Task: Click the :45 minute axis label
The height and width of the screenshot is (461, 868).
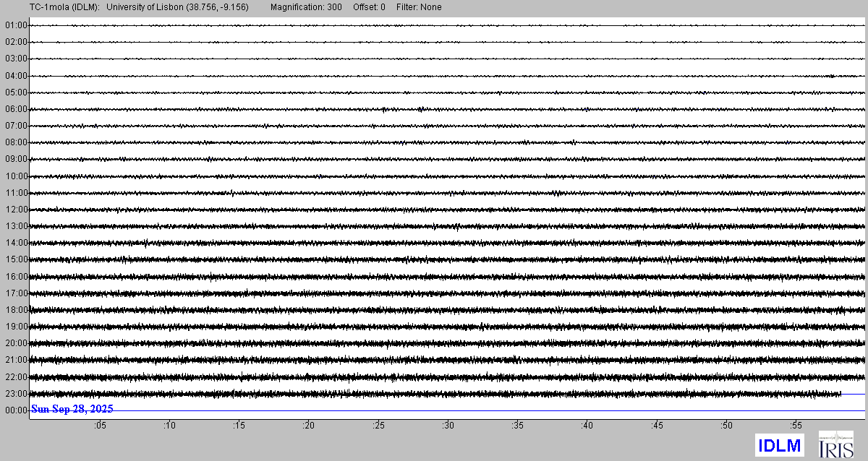Action: [x=657, y=426]
